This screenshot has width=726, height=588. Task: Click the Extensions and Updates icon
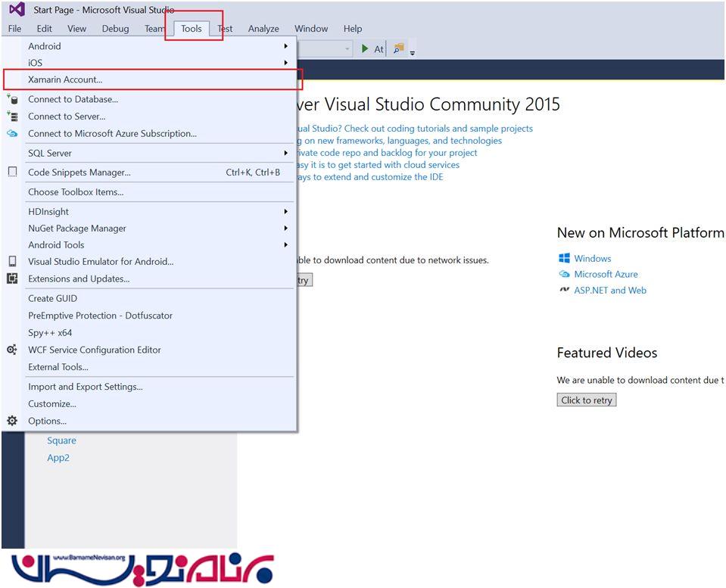12,278
